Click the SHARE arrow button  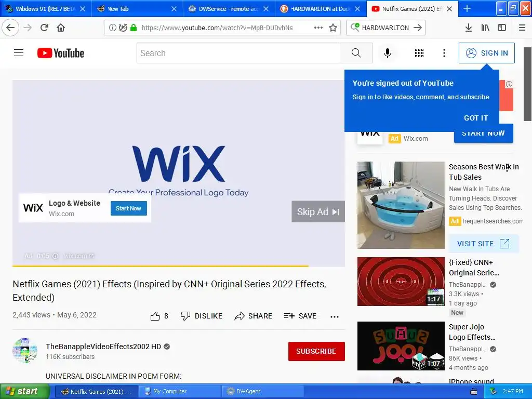(x=254, y=316)
